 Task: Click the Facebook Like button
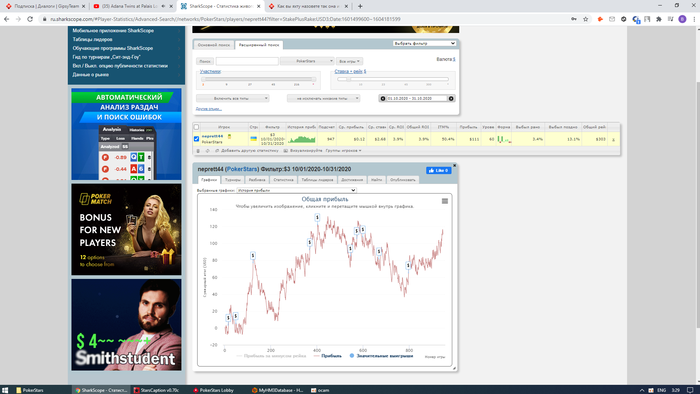(438, 170)
